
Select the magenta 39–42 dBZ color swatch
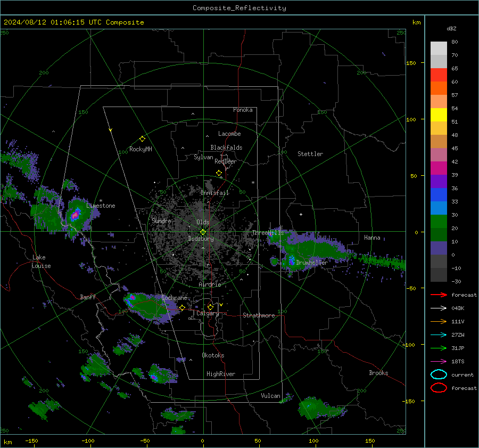[x=439, y=168]
